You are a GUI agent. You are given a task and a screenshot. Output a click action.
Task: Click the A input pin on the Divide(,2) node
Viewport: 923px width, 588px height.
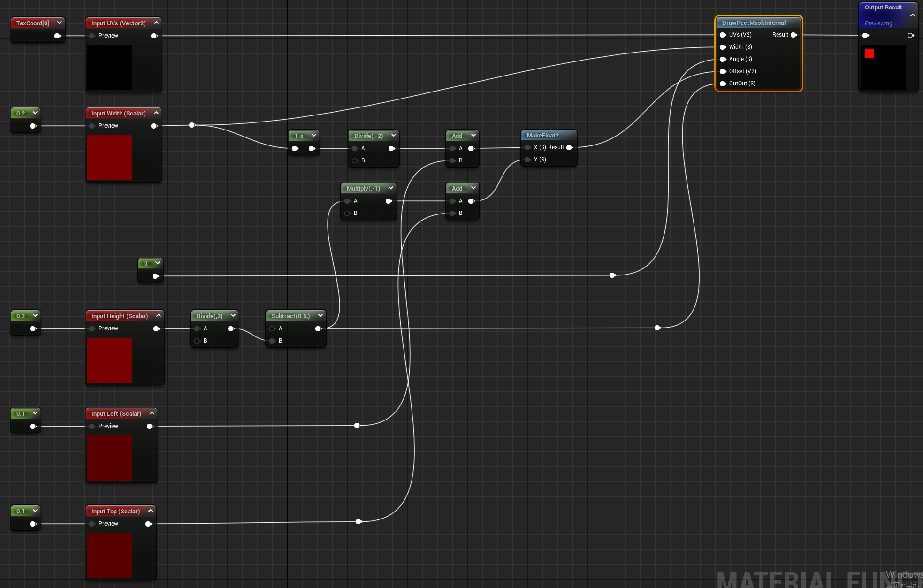198,328
